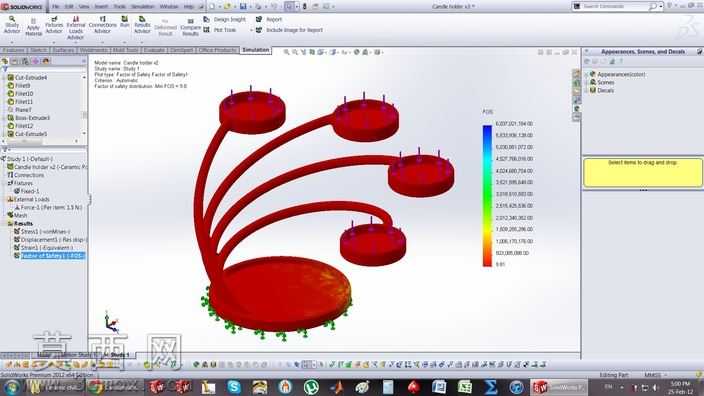
Task: Select the Results folder
Action: pyautogui.click(x=20, y=224)
